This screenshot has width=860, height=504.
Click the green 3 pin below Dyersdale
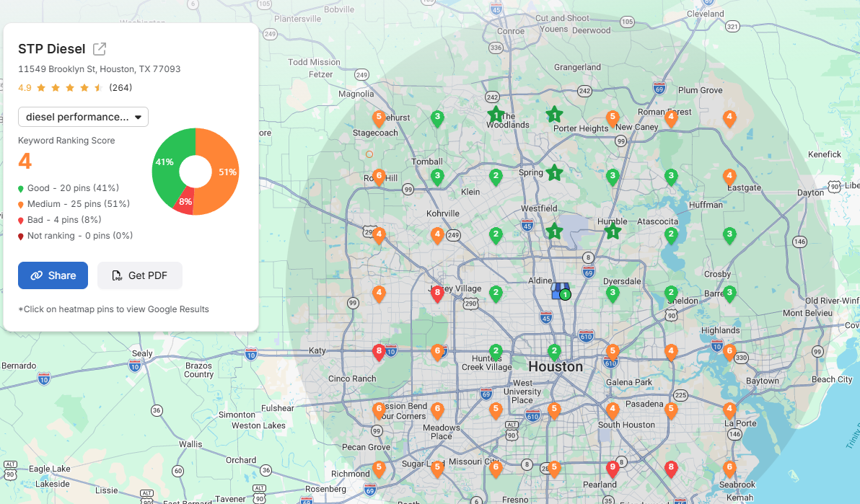coord(613,294)
